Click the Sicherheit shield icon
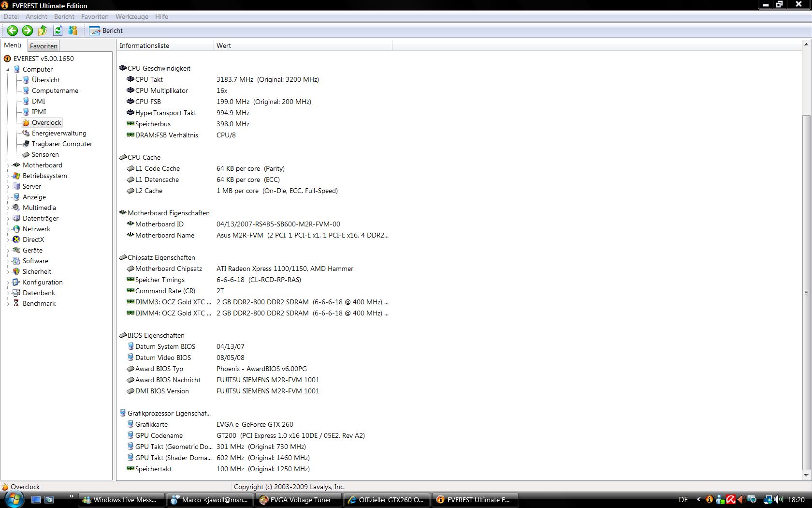This screenshot has height=508, width=812. pos(16,271)
